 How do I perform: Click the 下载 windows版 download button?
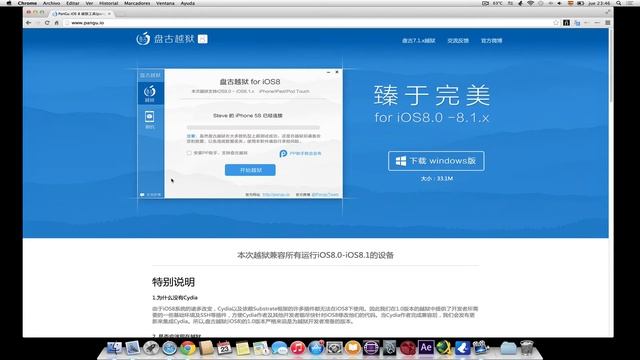tap(436, 161)
